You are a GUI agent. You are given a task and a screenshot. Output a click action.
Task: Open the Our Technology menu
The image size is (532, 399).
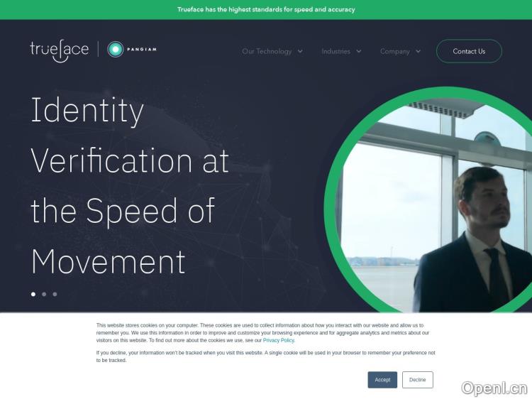click(267, 51)
